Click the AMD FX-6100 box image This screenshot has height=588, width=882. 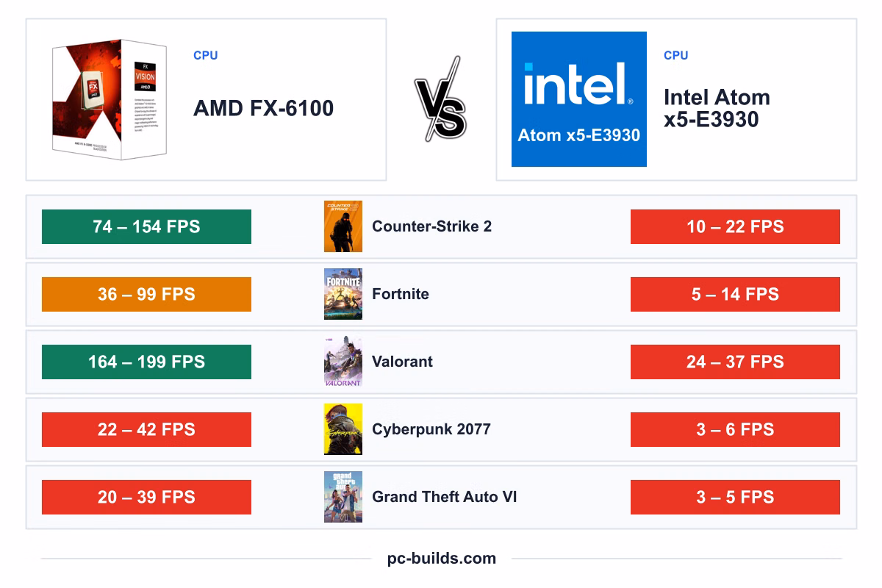coord(108,99)
